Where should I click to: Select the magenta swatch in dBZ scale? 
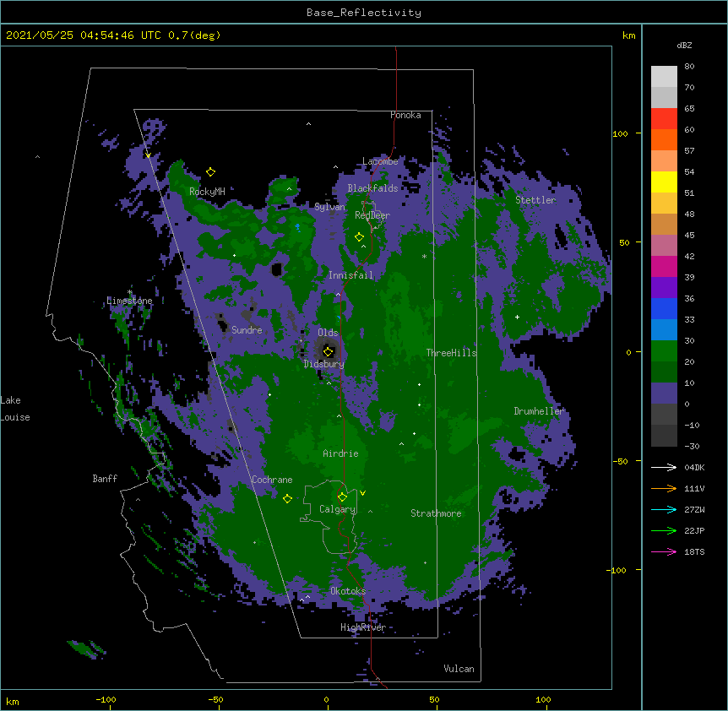tap(664, 266)
